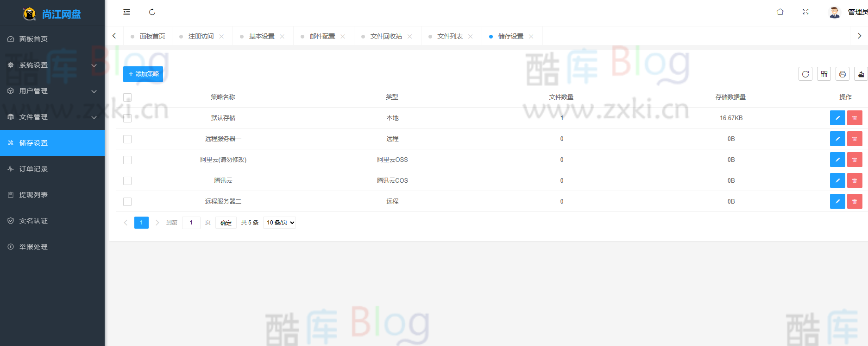Export the table data icon
The width and height of the screenshot is (868, 346).
coord(861,74)
